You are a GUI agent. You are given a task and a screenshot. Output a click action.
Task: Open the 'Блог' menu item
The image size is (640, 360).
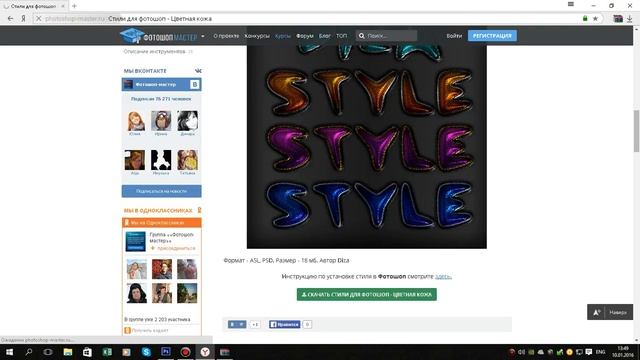click(x=324, y=36)
